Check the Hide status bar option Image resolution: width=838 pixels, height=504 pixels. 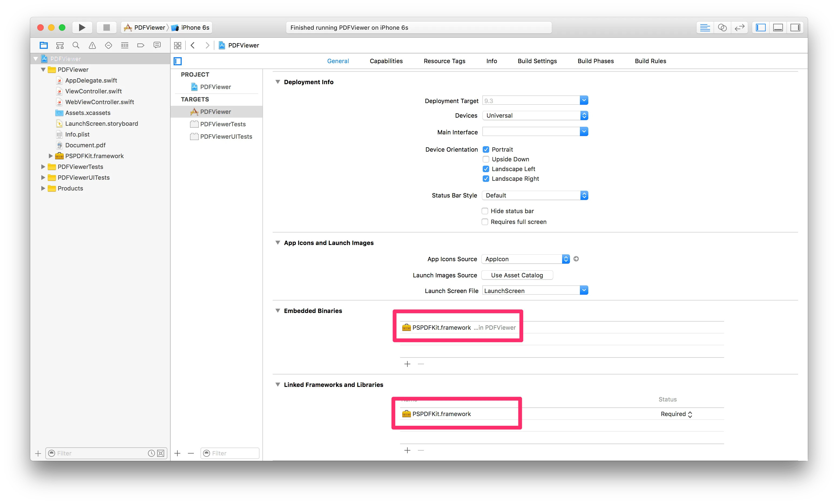[485, 211]
